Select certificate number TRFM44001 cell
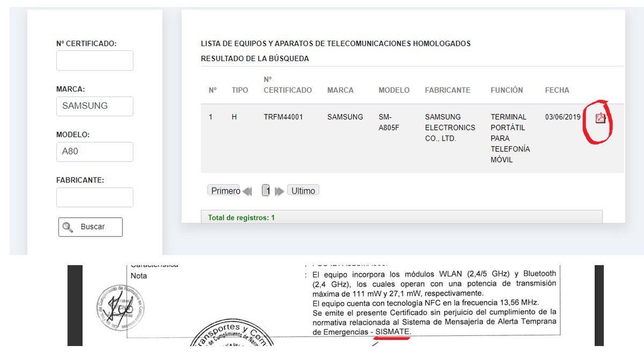Viewport: 644px width, 353px height. 283,117
